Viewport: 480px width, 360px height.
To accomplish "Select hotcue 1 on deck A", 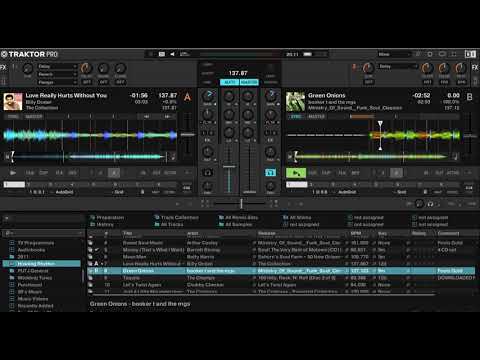I will 14,184.
